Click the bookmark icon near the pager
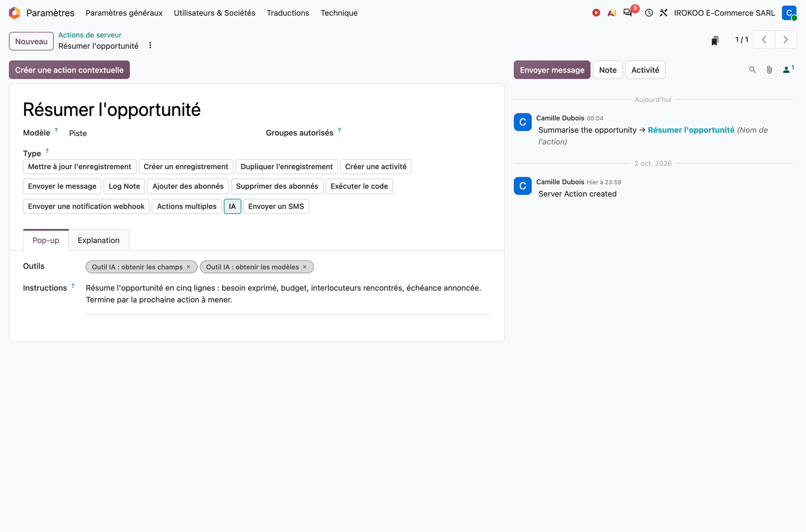The width and height of the screenshot is (806, 532). pyautogui.click(x=715, y=40)
